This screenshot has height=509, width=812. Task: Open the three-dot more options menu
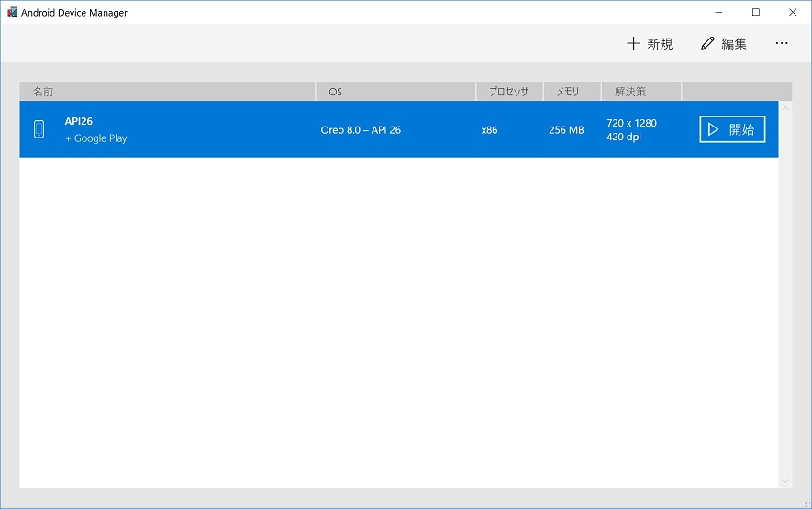click(x=782, y=43)
